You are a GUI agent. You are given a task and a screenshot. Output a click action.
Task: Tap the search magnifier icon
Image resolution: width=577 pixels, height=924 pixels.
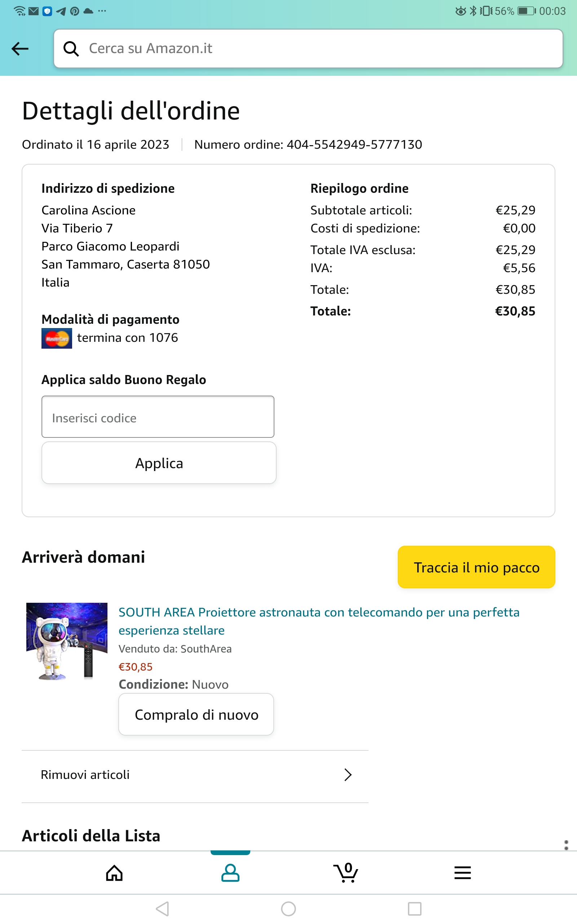point(71,49)
